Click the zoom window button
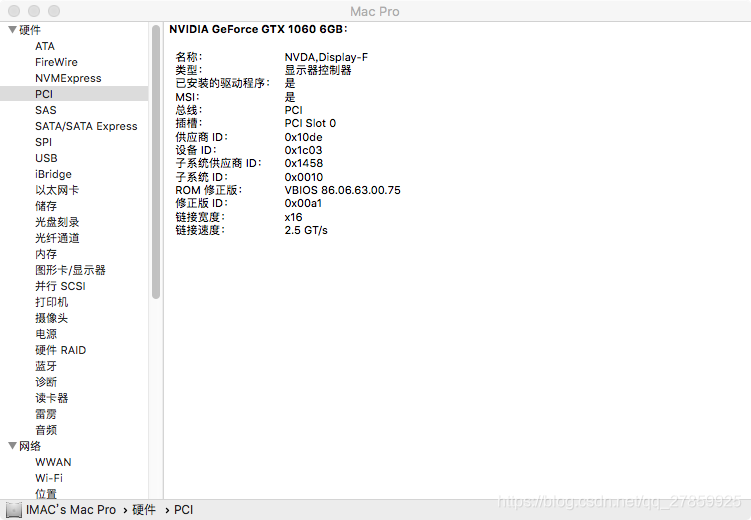Screen dimensions: 751x520 [x=54, y=11]
